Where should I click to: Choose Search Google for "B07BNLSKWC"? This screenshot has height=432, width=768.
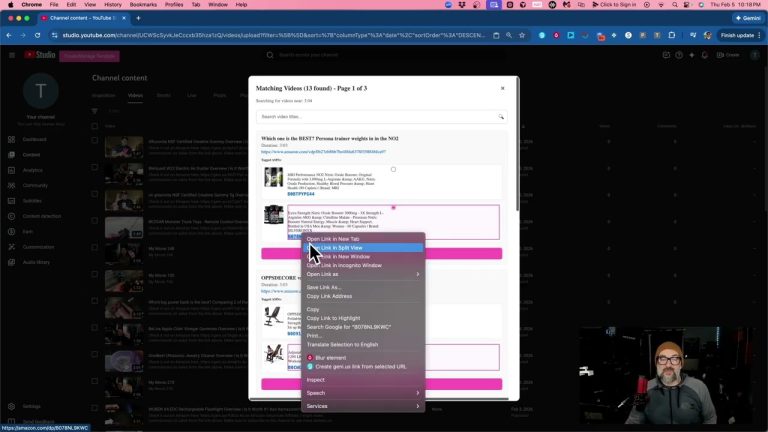[363, 327]
